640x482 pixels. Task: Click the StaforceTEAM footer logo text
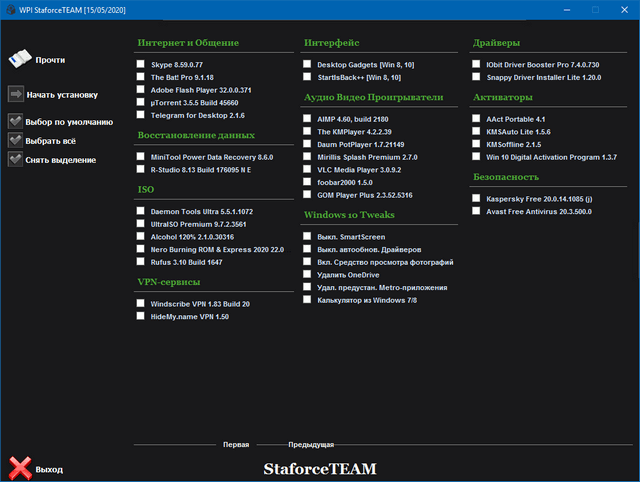coord(320,469)
